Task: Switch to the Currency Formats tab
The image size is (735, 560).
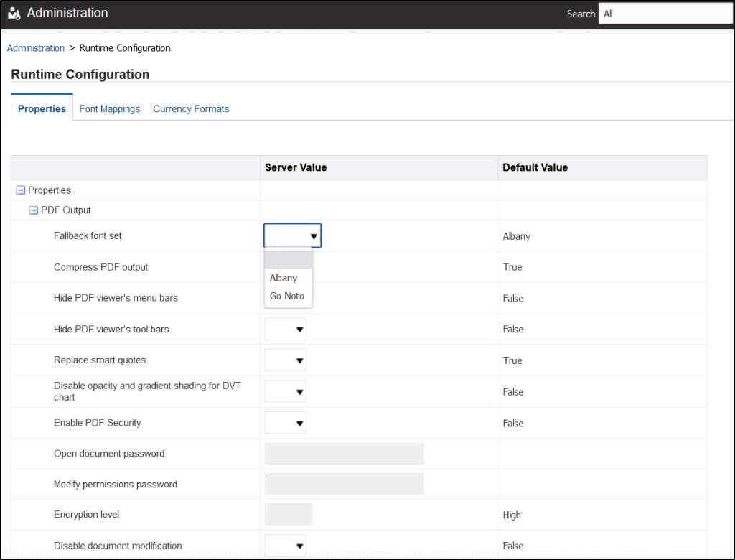Action: point(191,109)
